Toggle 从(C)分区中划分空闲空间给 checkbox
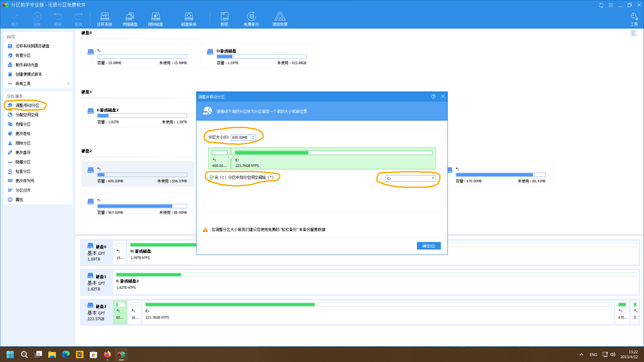 (212, 177)
